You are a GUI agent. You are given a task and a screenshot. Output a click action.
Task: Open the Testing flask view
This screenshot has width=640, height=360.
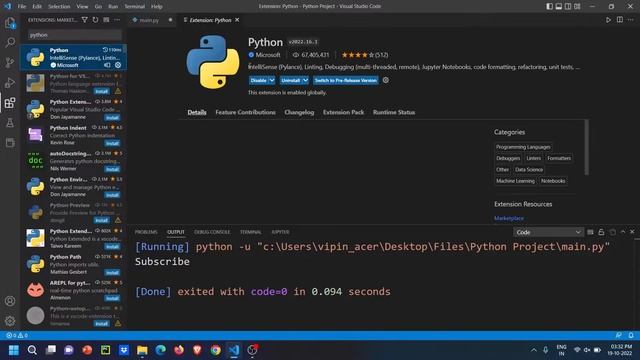[10, 122]
